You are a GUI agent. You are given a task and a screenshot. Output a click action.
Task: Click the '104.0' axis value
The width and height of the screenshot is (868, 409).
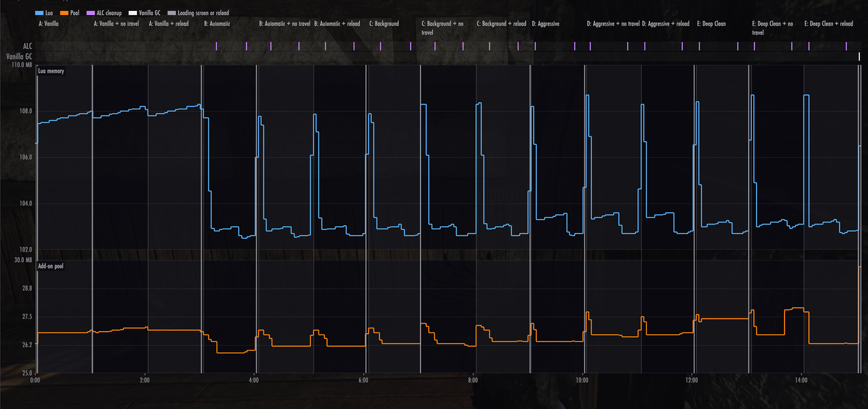tap(26, 203)
